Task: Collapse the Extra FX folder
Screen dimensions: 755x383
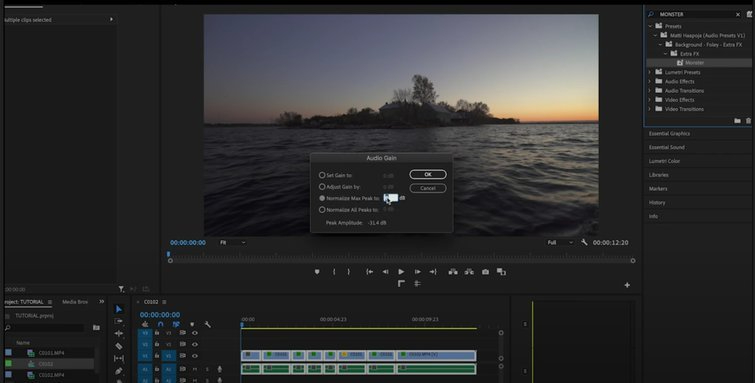Action: 666,53
